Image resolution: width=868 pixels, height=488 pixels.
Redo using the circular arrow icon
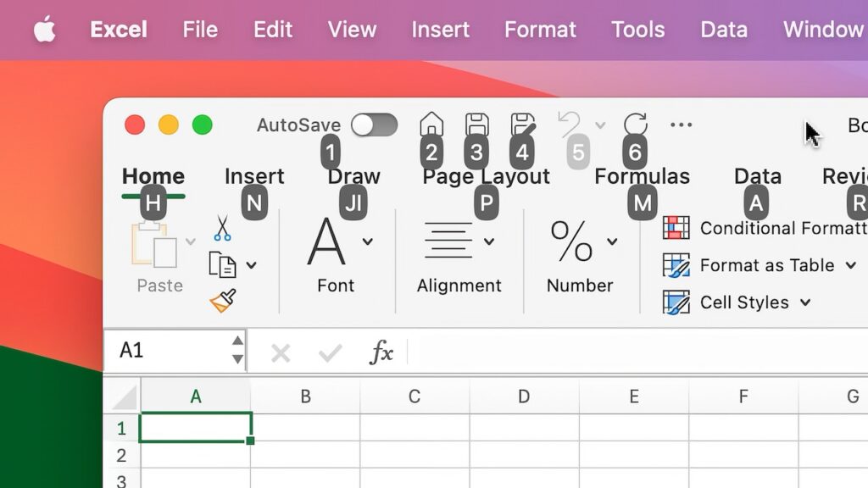(x=634, y=124)
